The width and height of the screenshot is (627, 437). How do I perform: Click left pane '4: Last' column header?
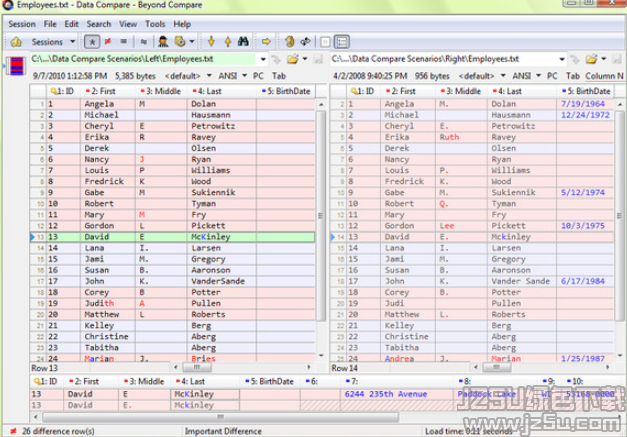pyautogui.click(x=221, y=91)
